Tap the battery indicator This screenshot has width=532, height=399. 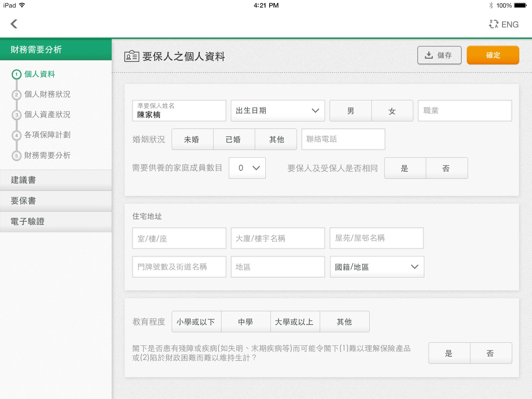520,5
